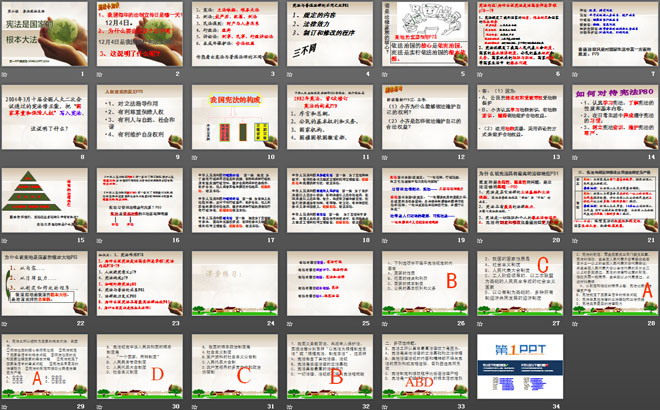Click animation star icon under slide 33

coord(385,407)
